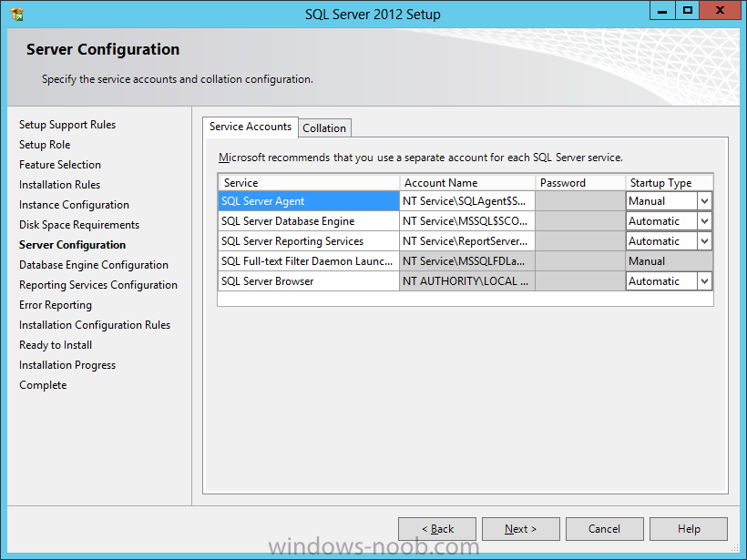747x560 pixels.
Task: Click Ready to Install step
Action: [x=56, y=345]
